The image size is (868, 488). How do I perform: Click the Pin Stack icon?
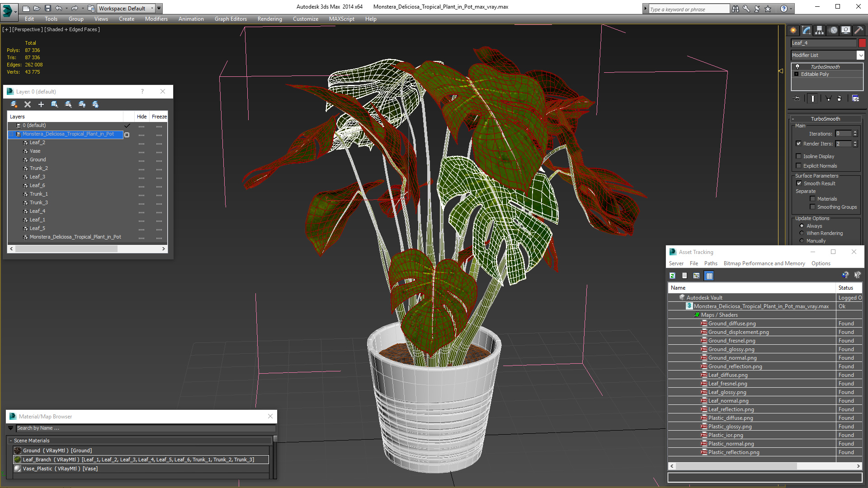coord(797,98)
